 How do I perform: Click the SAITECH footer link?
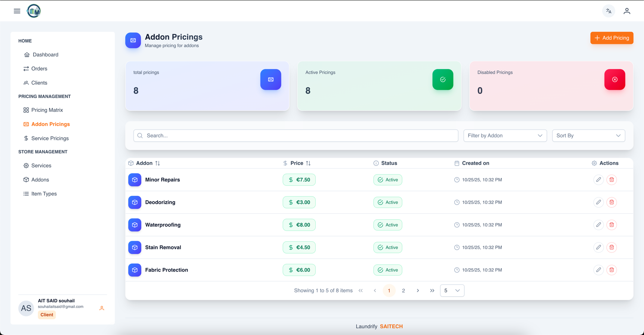(x=391, y=326)
